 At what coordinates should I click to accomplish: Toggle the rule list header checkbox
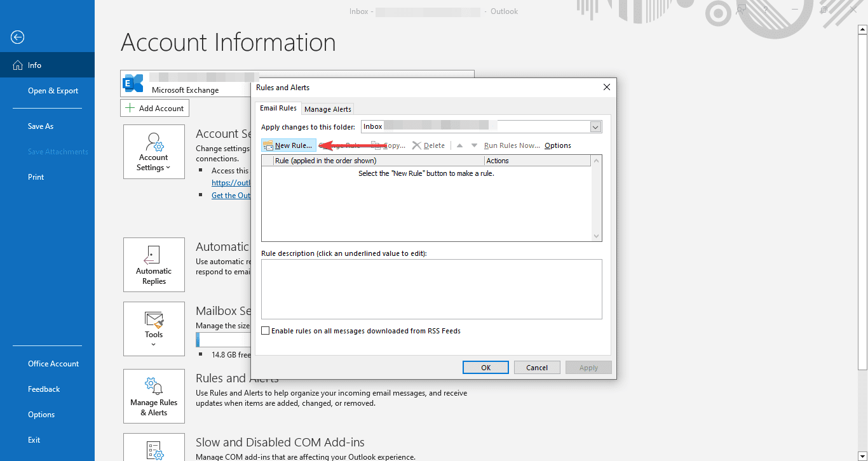tap(266, 160)
